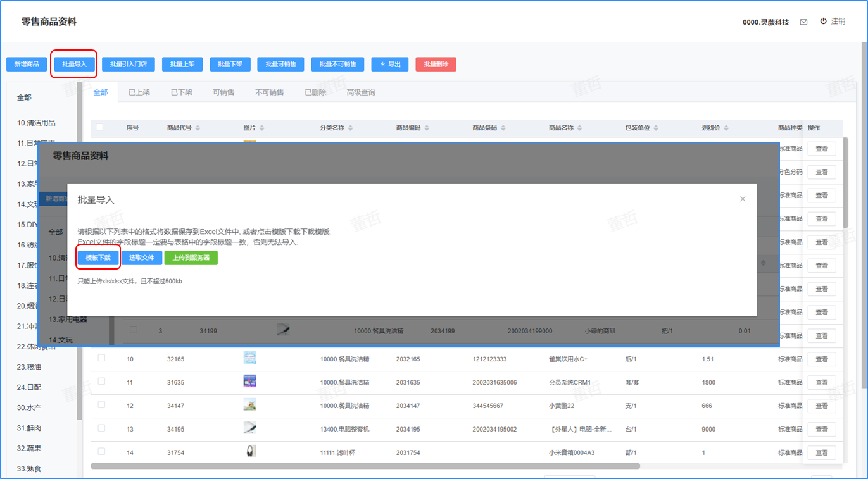Screen dimensions: 868x479
Task: Toggle the select-all checkbox in table header
Action: (99, 127)
